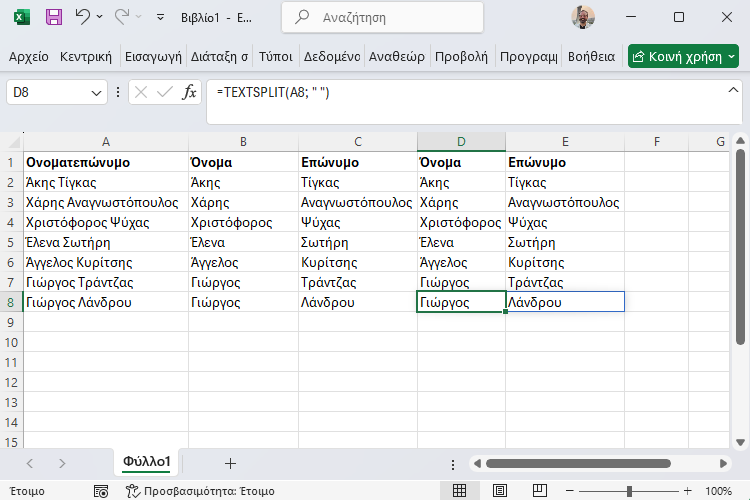750x500 pixels.
Task: Click the Excel app icon
Action: pyautogui.click(x=22, y=18)
